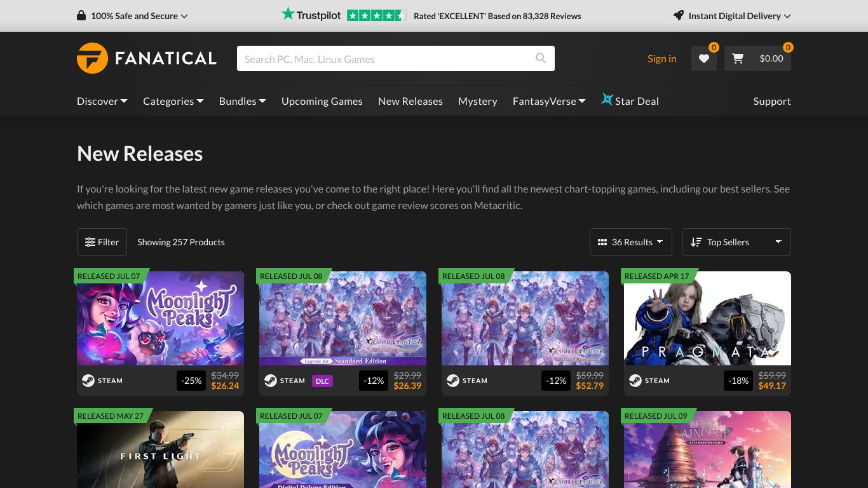Click Showing 257 Products text
The width and height of the screenshot is (868, 488).
[181, 242]
